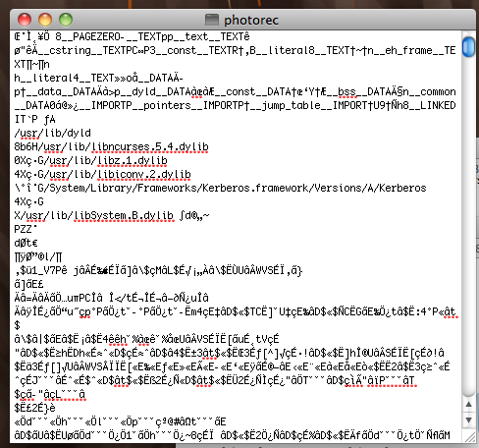The width and height of the screenshot is (479, 448).
Task: Click the red close window button
Action: [25, 20]
